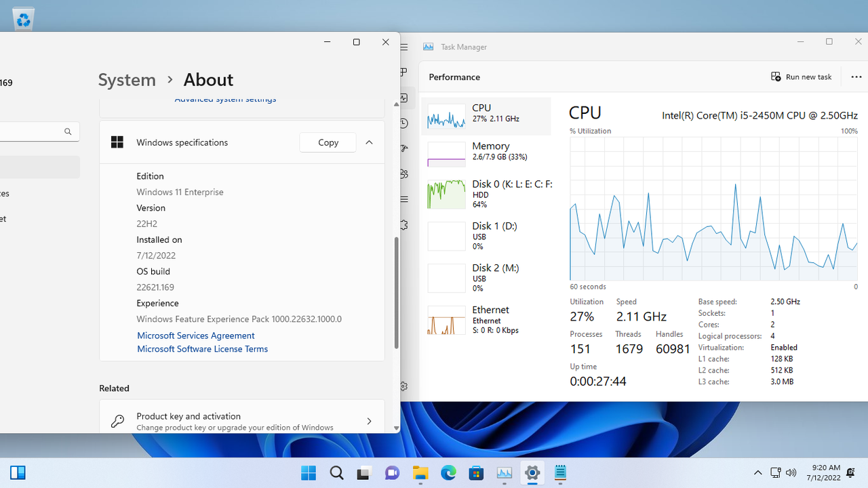Open Task Manager more options (three dots)
The height and width of the screenshot is (488, 868).
856,77
